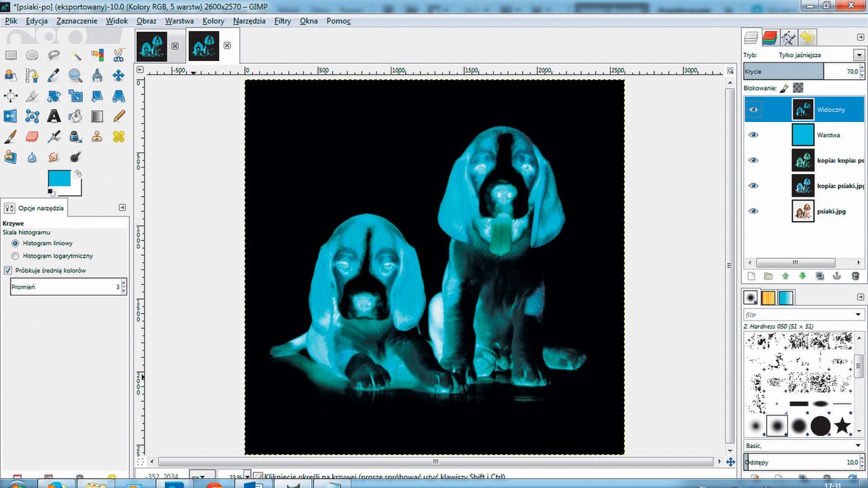Select the Color Picker eyedropper tool
868x488 pixels.
pos(54,75)
